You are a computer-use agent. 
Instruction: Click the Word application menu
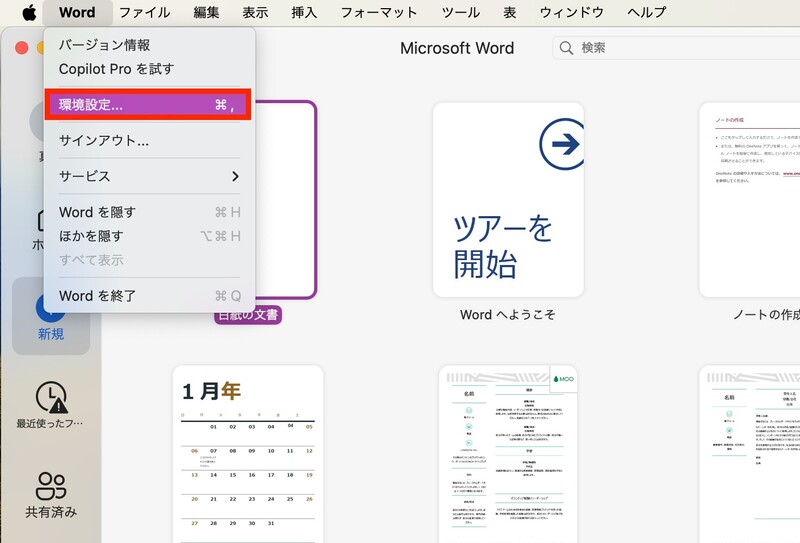point(77,12)
